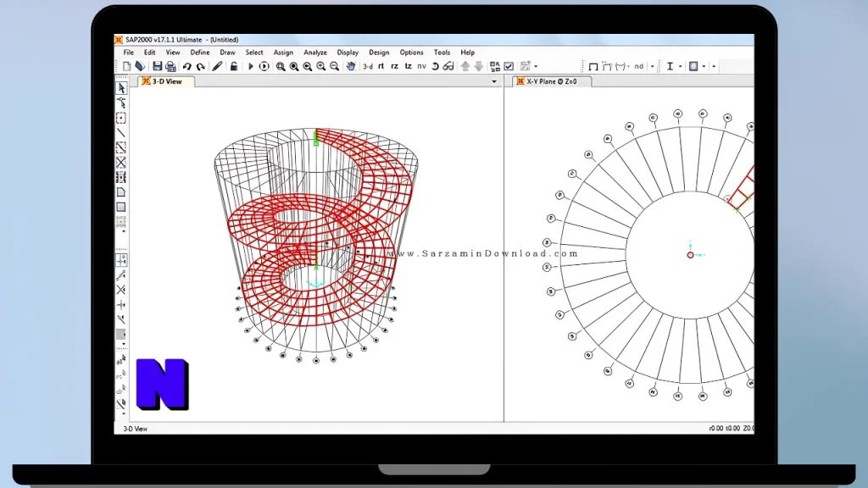
Task: Click the Print graphics icon
Action: 170,66
